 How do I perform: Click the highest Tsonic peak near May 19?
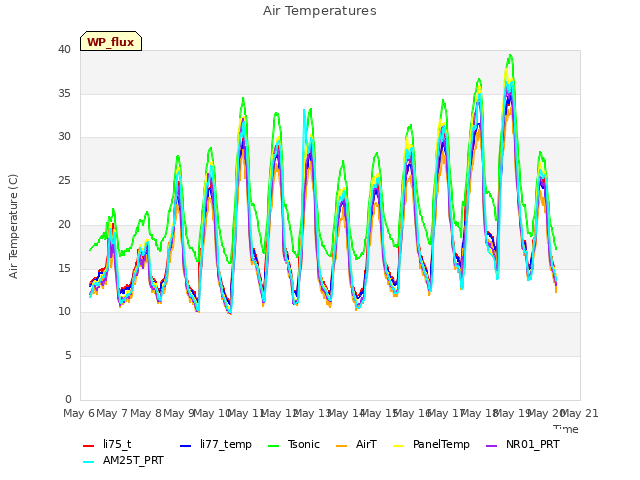510,56
